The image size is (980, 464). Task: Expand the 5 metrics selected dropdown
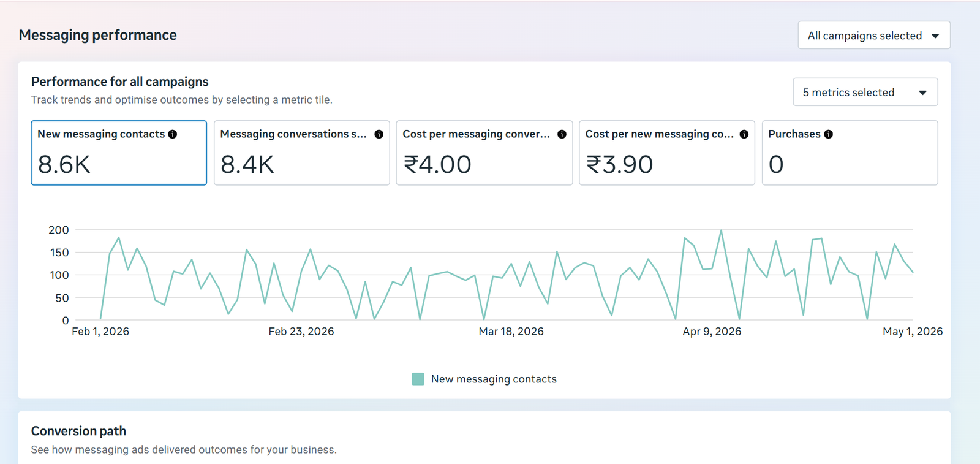865,92
